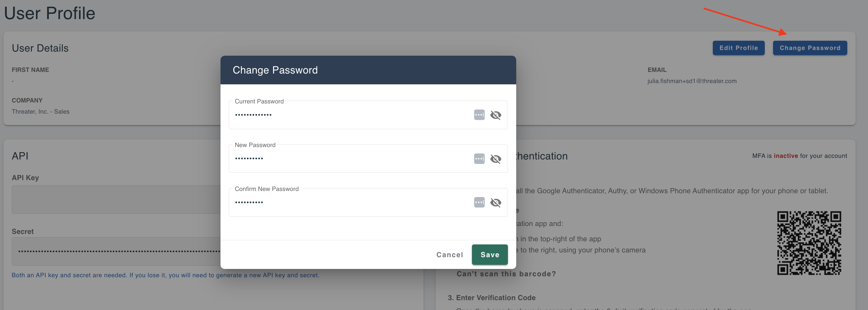Cancel the Change Password dialog

pyautogui.click(x=450, y=255)
